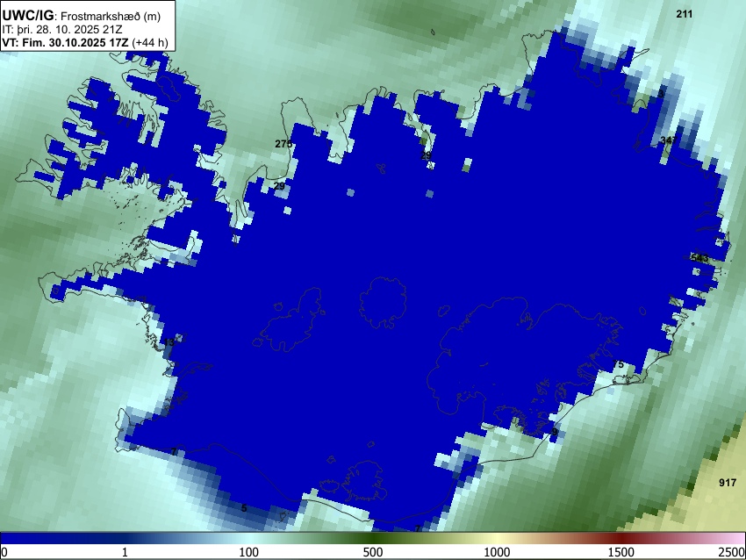Click the '29' value directly below '275'
Viewport: 746px width, 560px height.
[279, 185]
